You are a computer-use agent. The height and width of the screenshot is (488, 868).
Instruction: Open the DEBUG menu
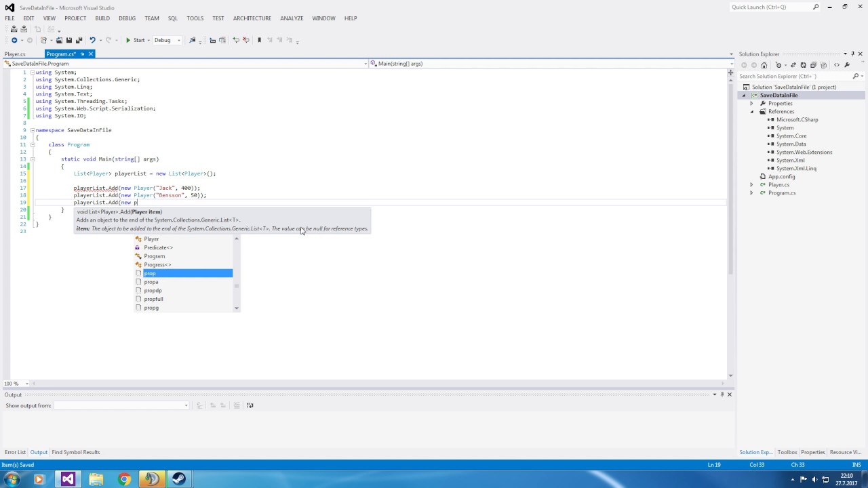point(127,18)
